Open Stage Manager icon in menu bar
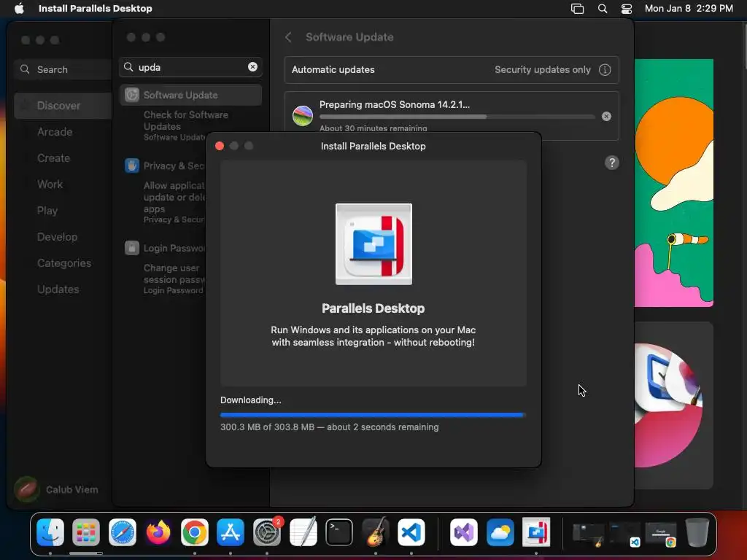The height and width of the screenshot is (560, 747). (x=577, y=9)
